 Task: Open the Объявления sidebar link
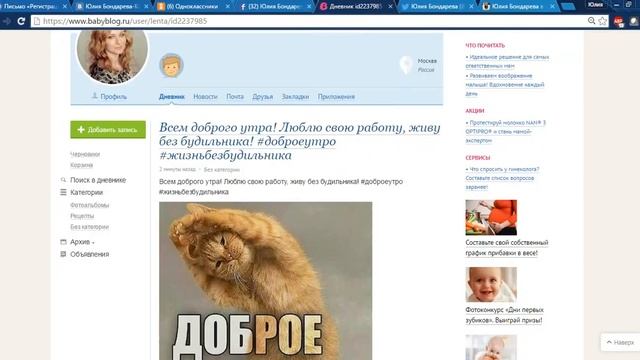89,254
